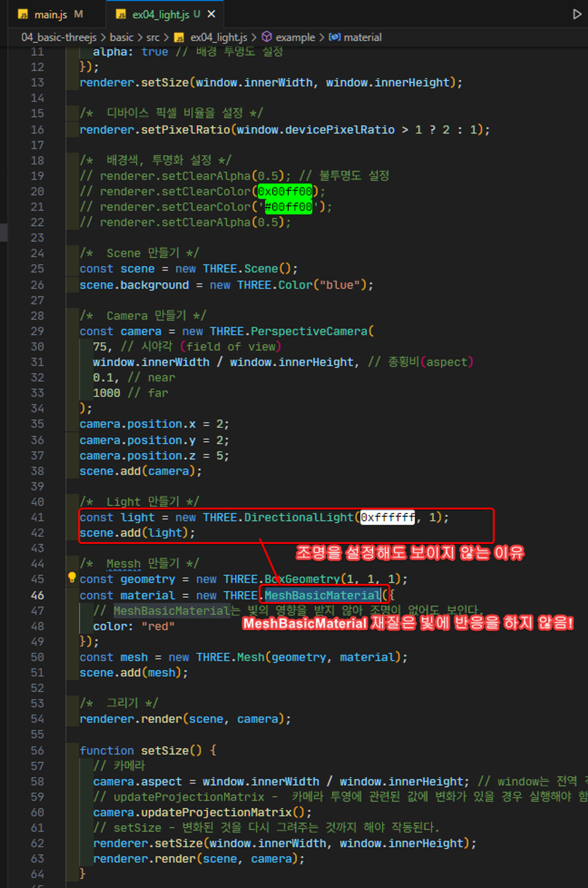Switch to the main.js tab
The height and width of the screenshot is (888, 588).
[51, 15]
